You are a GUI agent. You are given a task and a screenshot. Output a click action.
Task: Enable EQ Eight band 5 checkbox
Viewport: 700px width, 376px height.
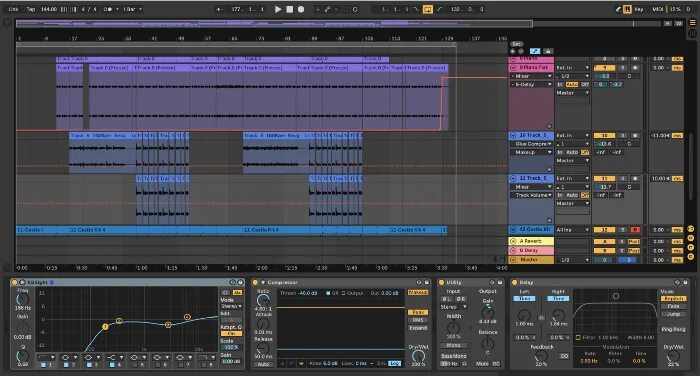tap(135, 365)
